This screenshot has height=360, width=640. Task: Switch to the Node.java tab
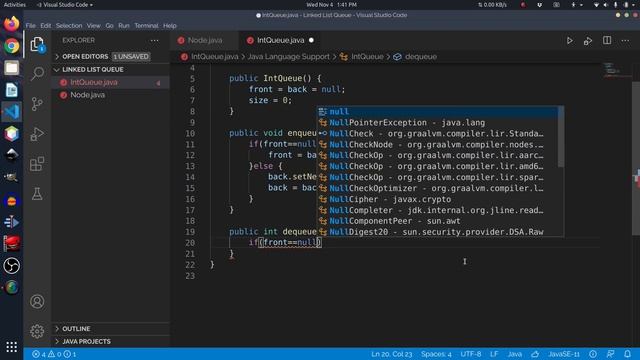205,40
